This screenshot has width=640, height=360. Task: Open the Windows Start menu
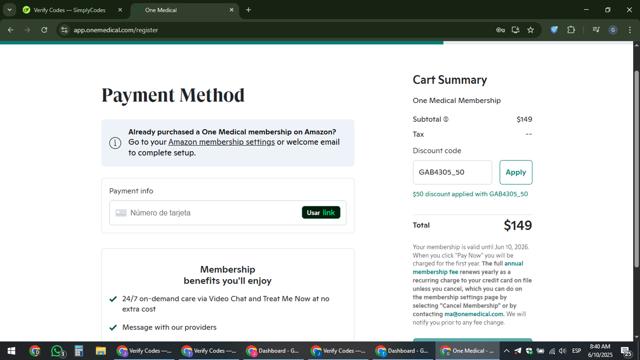tap(11, 351)
